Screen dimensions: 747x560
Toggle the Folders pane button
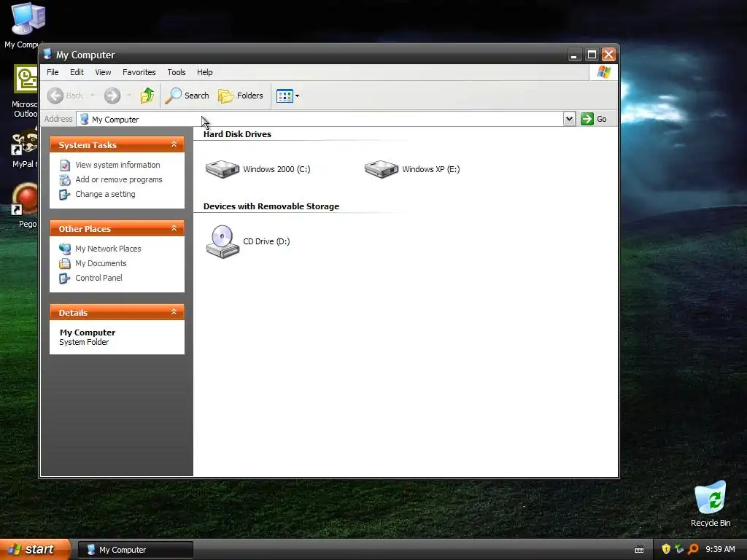pyautogui.click(x=241, y=96)
